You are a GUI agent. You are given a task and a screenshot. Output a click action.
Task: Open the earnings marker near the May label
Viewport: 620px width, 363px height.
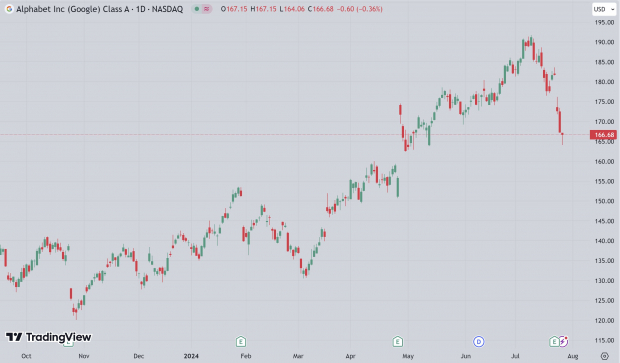(398, 341)
